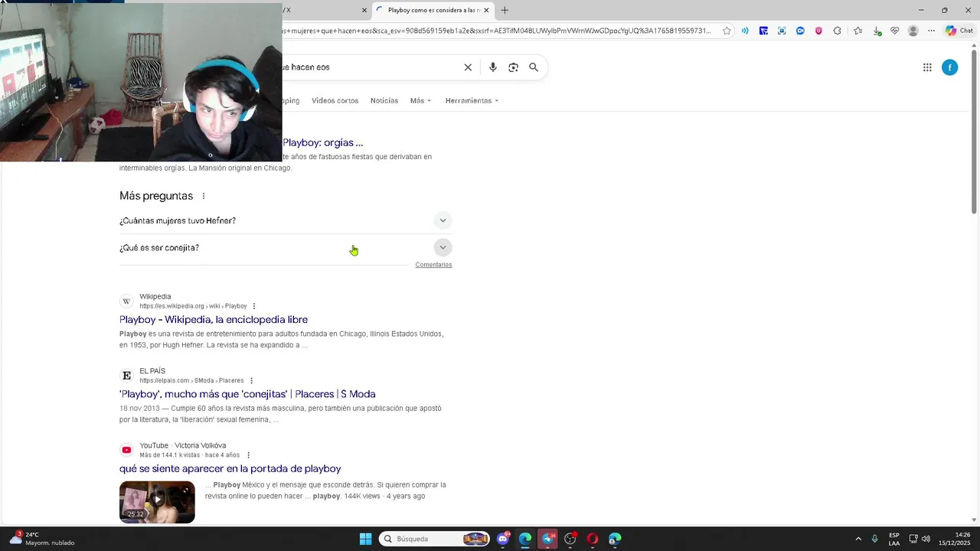
Task: Open more options for El País result
Action: [x=251, y=380]
